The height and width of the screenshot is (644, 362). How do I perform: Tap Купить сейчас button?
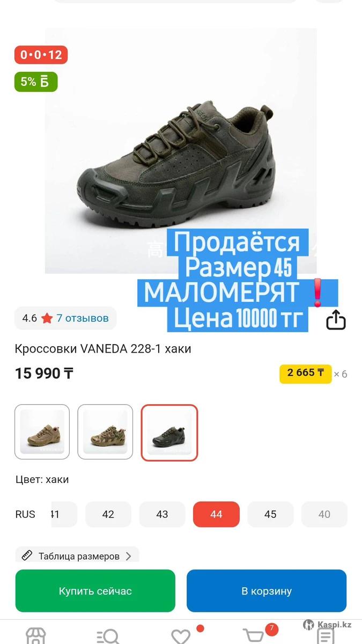[95, 591]
